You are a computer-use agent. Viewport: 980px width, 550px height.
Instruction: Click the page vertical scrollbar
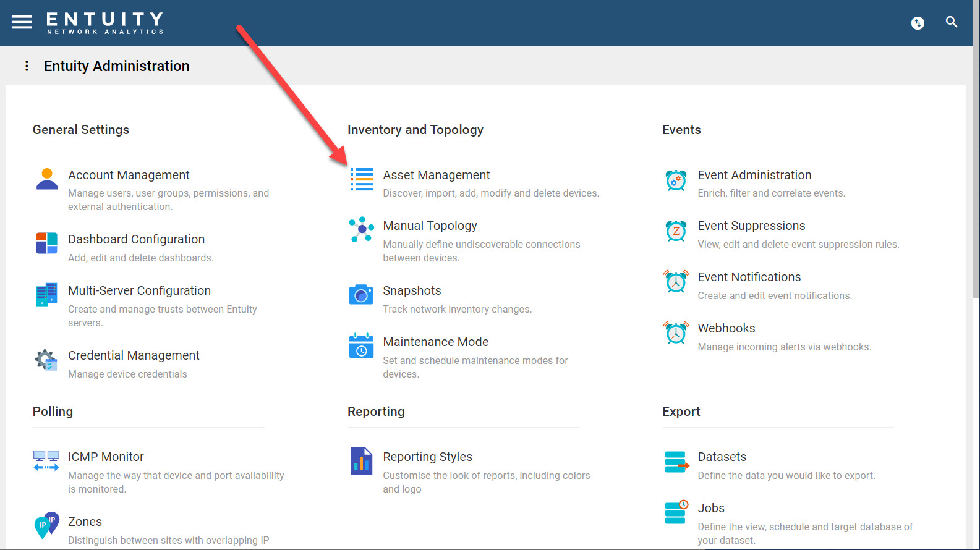[x=976, y=148]
